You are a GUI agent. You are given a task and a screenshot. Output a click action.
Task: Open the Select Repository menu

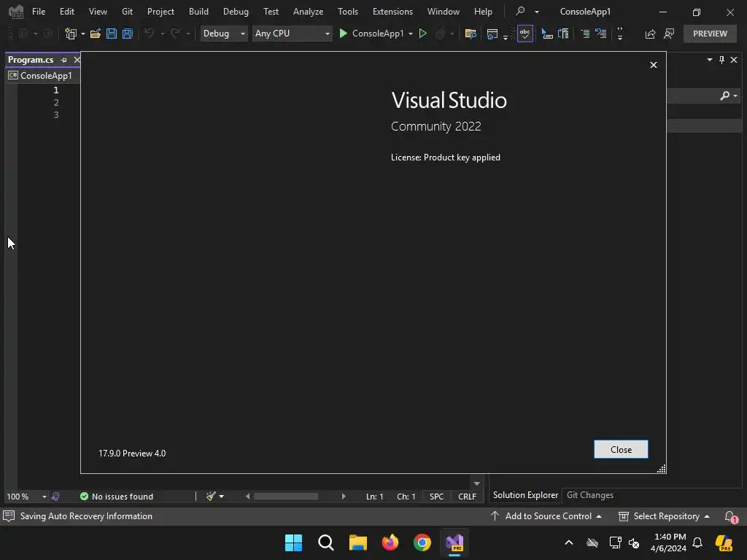click(x=664, y=516)
